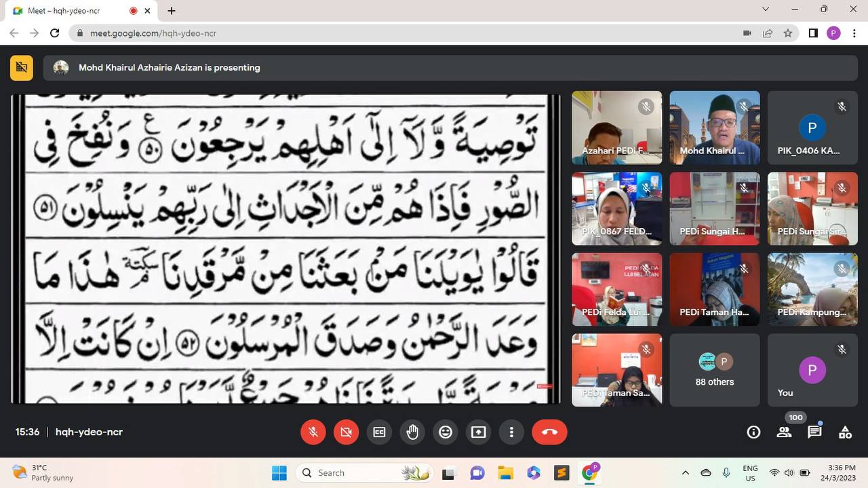Show everyone in the people panel
Screen dimensions: 868x488
(784, 432)
